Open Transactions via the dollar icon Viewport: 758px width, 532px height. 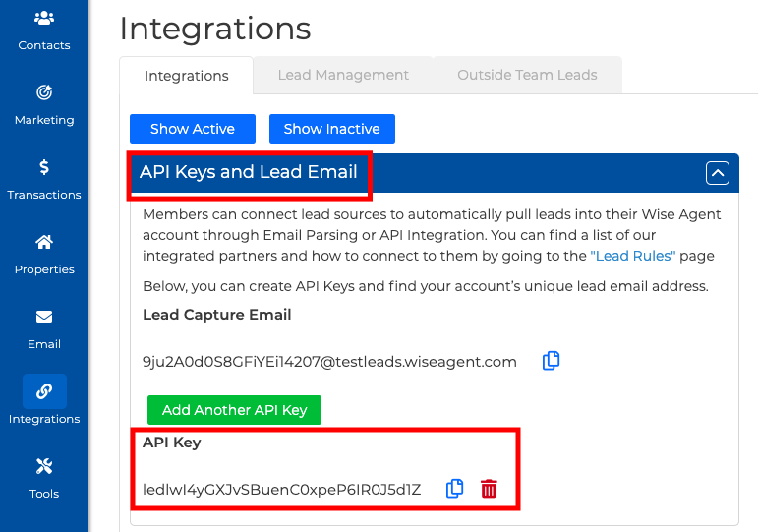pyautogui.click(x=44, y=167)
